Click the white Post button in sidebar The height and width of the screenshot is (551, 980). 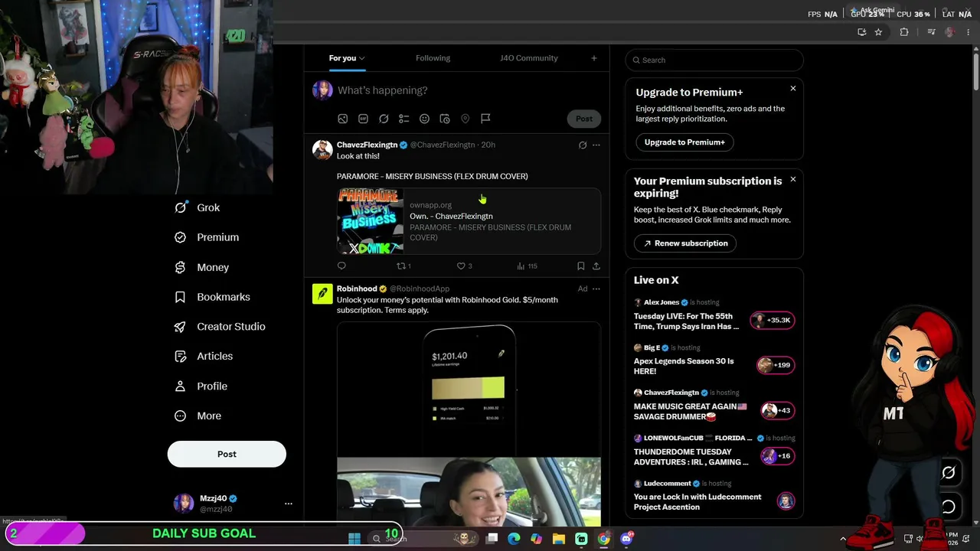(227, 454)
